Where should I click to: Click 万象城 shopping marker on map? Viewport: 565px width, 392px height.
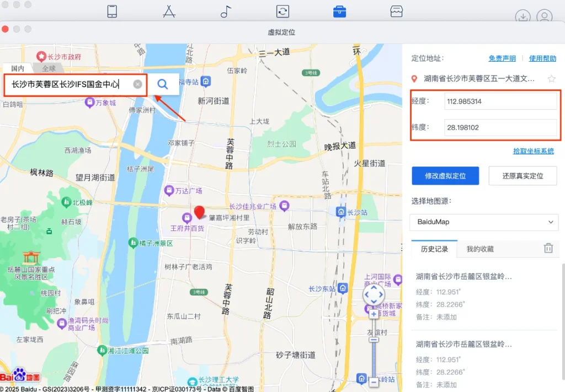89,103
